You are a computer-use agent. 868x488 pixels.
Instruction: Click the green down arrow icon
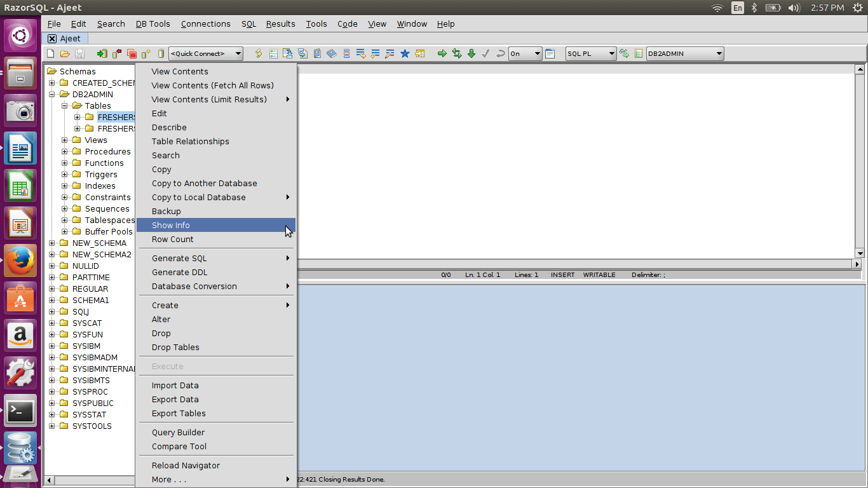471,54
